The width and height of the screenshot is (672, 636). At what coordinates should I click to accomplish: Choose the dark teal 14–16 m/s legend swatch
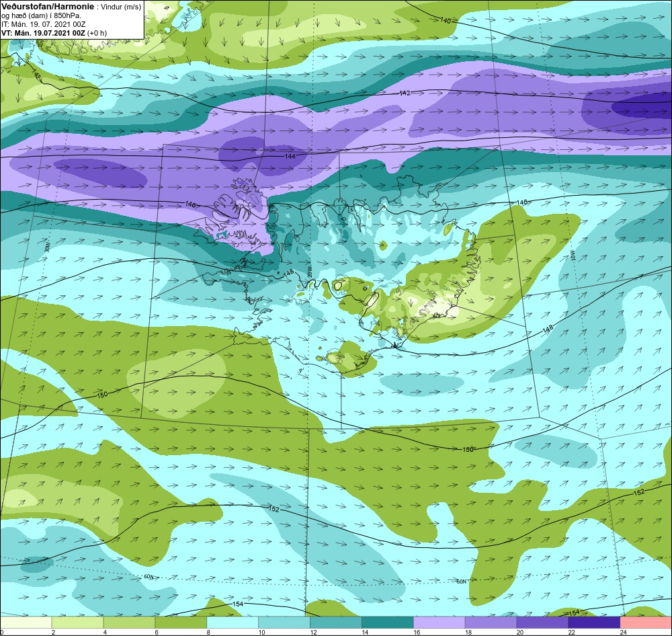[x=388, y=623]
